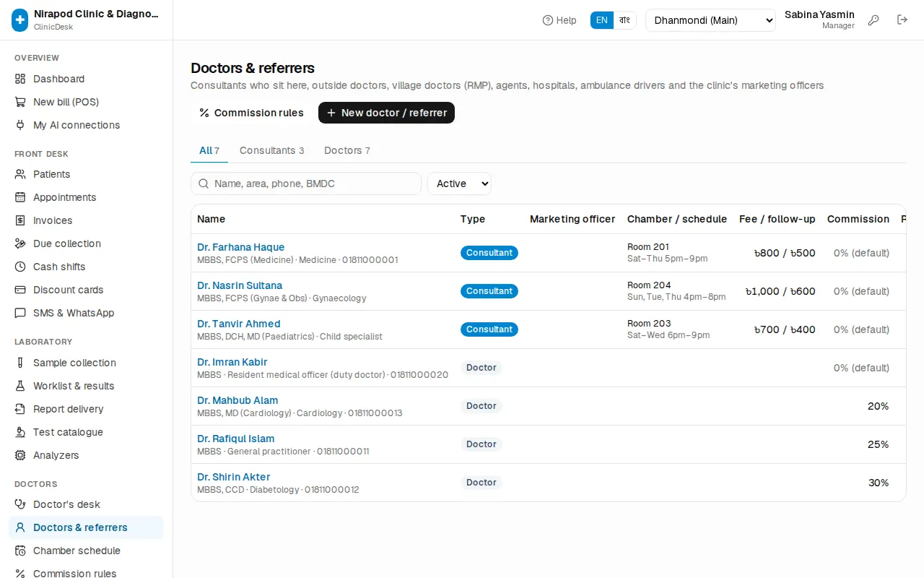The width and height of the screenshot is (924, 578).
Task: Go to Sample collection
Action: point(86,363)
